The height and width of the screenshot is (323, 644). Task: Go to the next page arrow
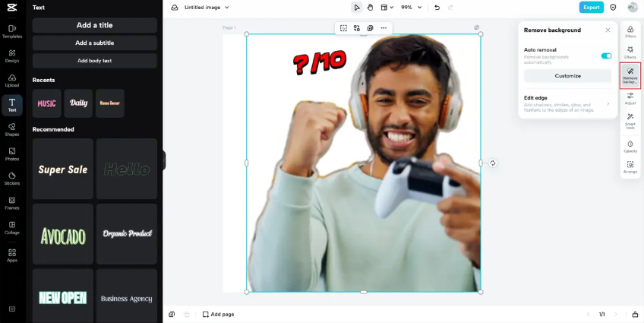615,315
